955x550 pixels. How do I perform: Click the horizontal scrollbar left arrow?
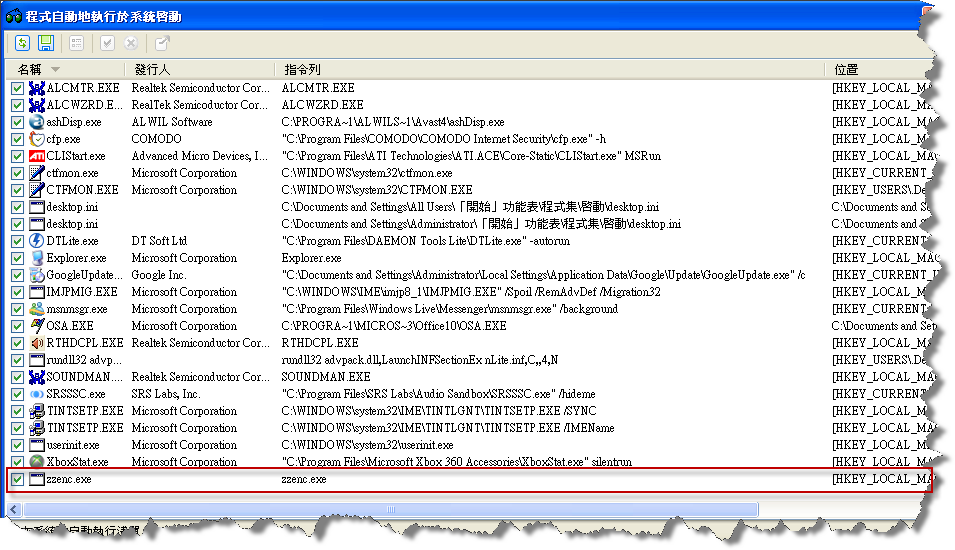point(14,509)
